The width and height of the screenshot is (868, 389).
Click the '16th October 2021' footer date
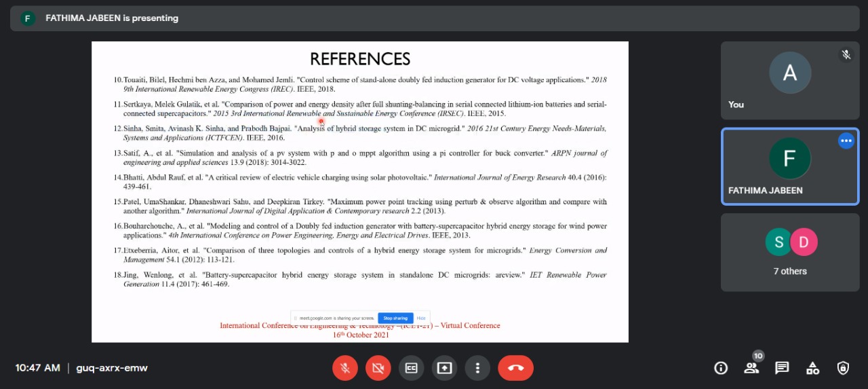361,335
